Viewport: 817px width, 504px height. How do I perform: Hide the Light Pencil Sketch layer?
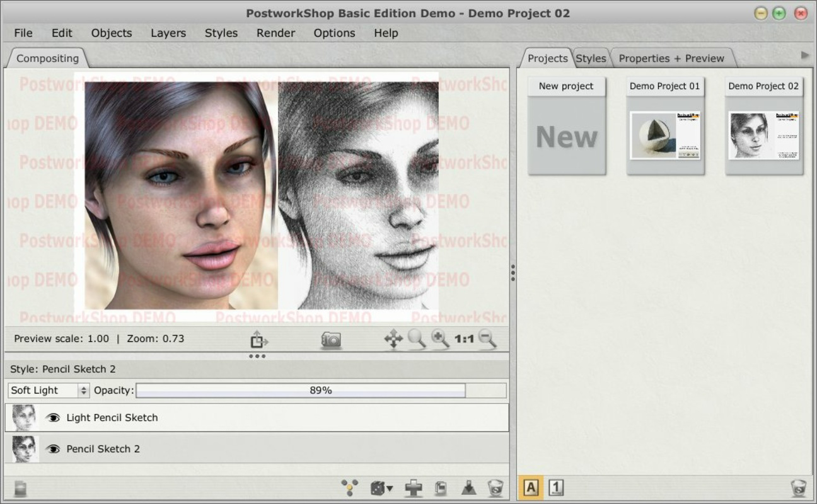(53, 417)
